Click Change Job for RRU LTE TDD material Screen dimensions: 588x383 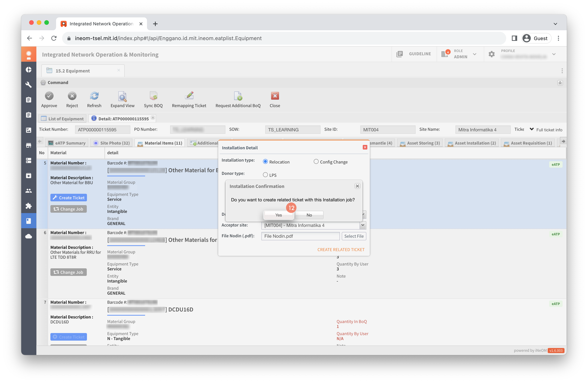click(68, 272)
